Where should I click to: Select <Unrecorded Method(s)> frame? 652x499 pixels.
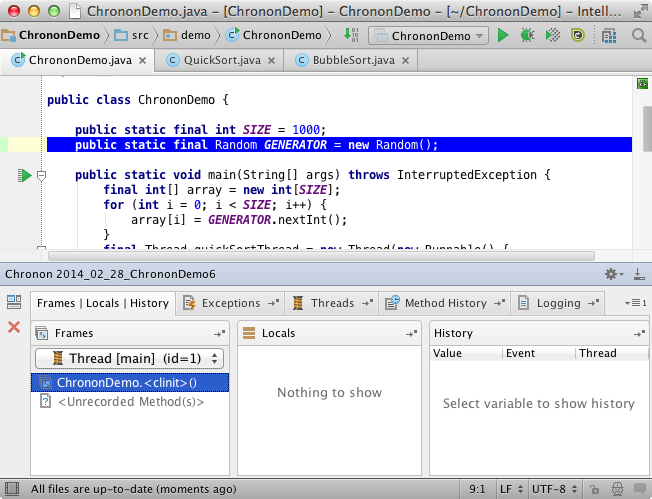pos(130,402)
